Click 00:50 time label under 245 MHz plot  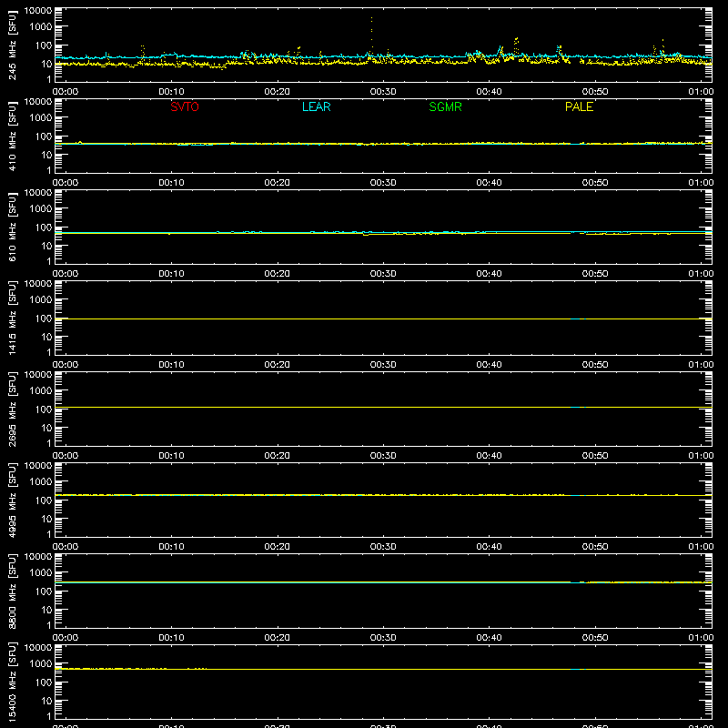click(595, 92)
